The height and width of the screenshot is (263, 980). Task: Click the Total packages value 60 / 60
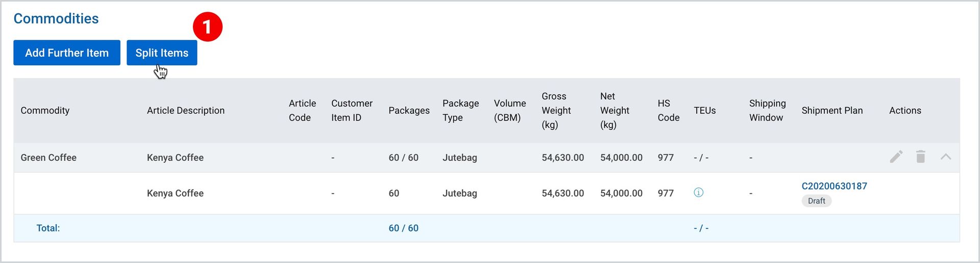[x=403, y=228]
